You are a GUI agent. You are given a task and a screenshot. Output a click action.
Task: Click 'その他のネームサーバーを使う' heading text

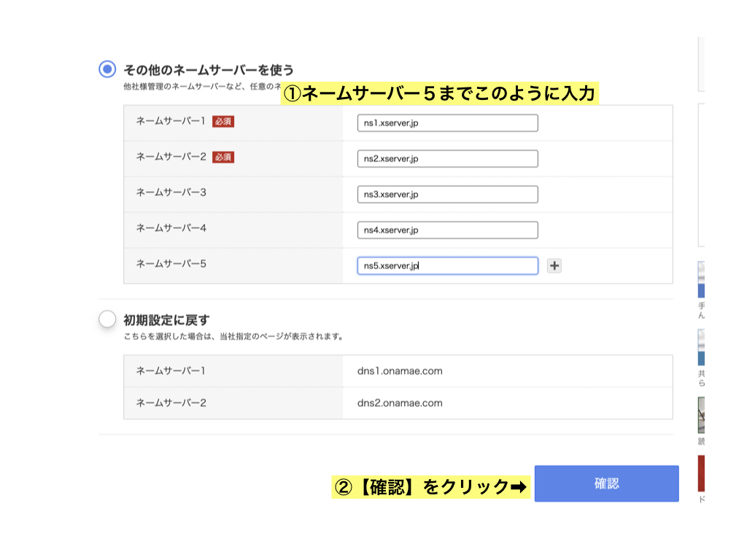209,70
